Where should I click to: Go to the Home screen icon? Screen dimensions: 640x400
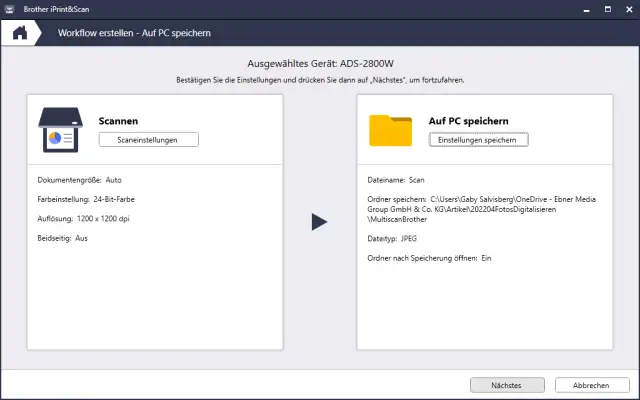coord(19,32)
